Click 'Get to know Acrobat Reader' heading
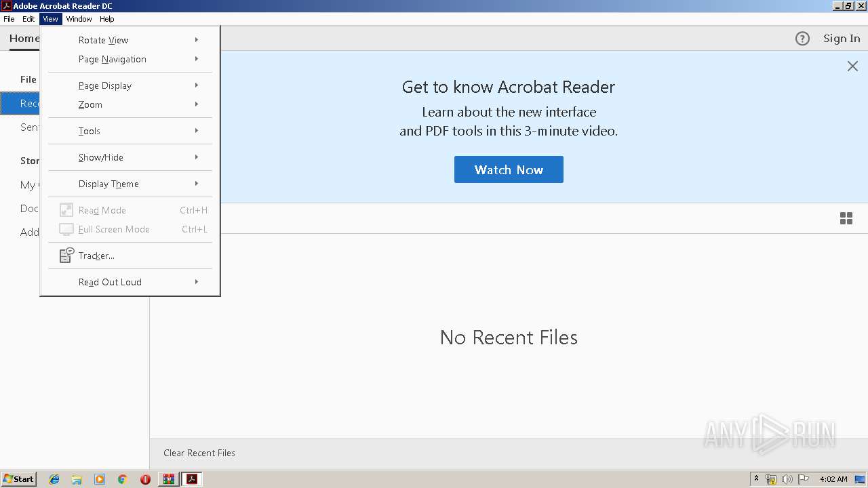 (x=509, y=87)
